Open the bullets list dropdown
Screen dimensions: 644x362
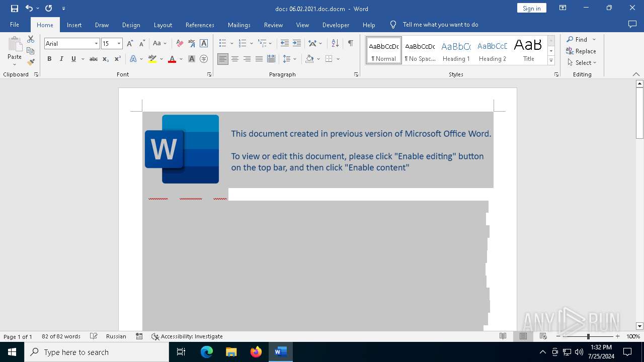[231, 44]
